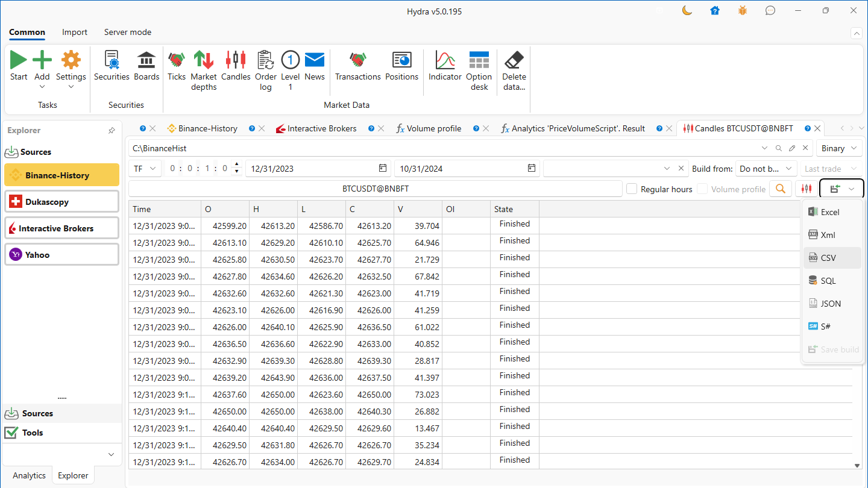Open the Market depths icon

(204, 61)
